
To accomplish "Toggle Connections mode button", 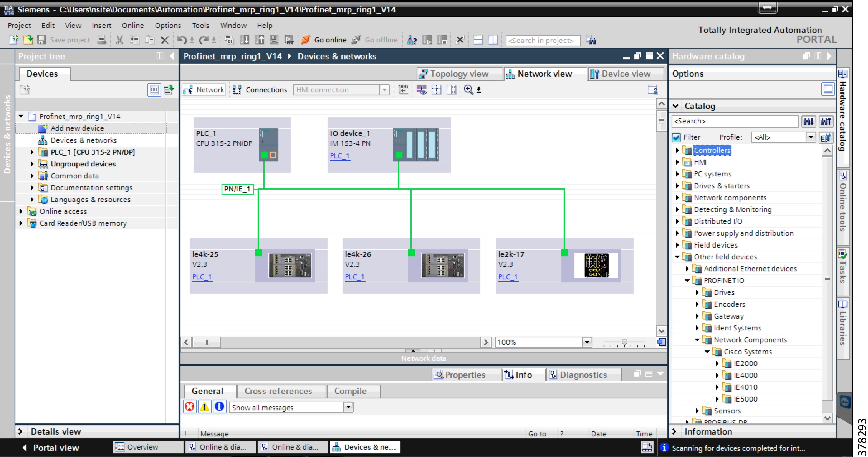I will click(260, 90).
